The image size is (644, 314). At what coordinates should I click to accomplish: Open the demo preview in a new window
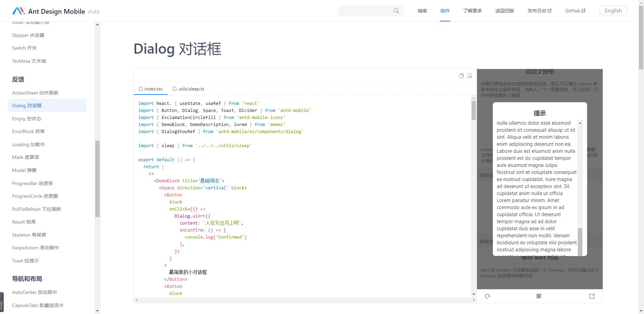592,296
